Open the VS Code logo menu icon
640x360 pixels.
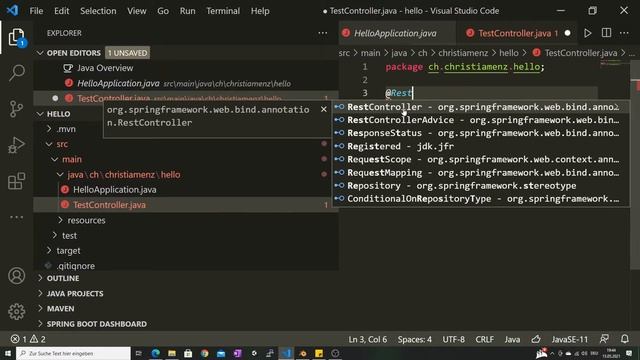(12, 11)
